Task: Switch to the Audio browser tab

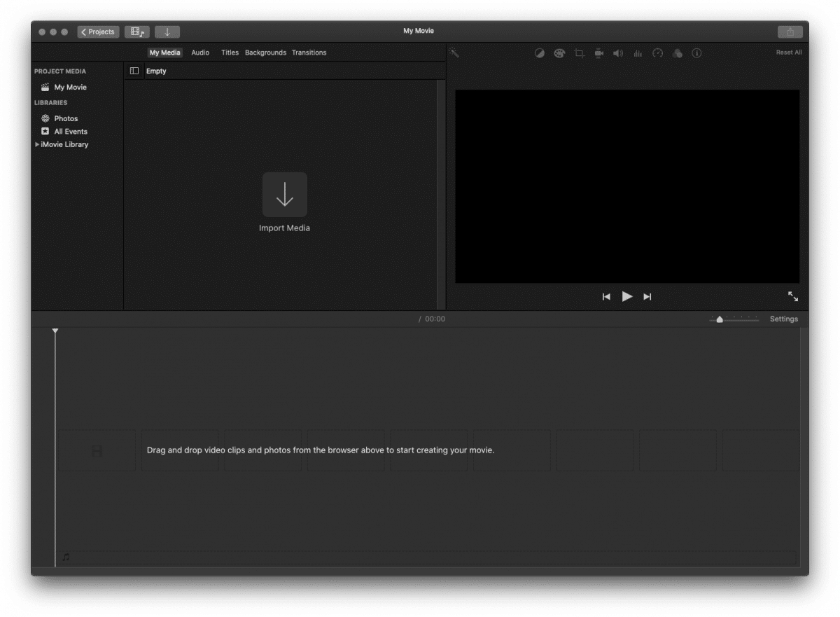Action: click(200, 52)
